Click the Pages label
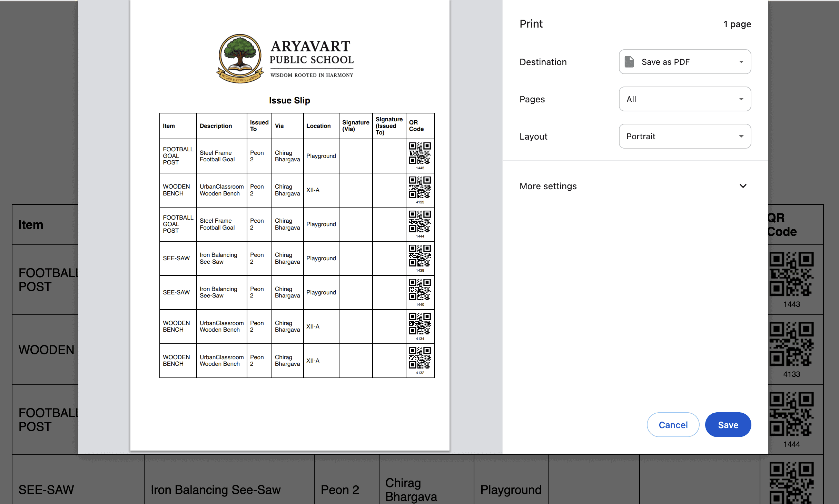The width and height of the screenshot is (839, 504). tap(532, 99)
